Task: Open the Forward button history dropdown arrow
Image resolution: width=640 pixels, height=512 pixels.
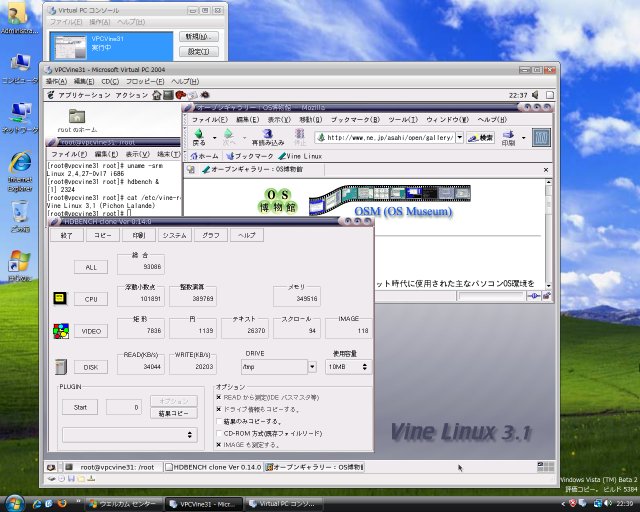Action: (x=244, y=138)
